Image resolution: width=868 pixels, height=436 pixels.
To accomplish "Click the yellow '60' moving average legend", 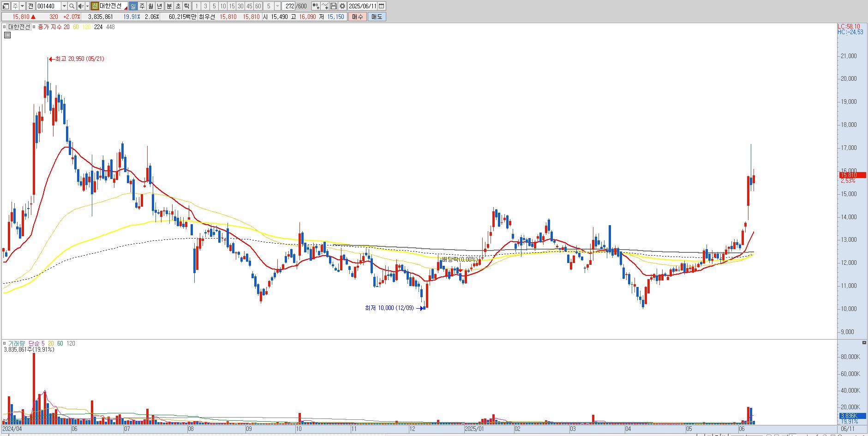I will [76, 27].
